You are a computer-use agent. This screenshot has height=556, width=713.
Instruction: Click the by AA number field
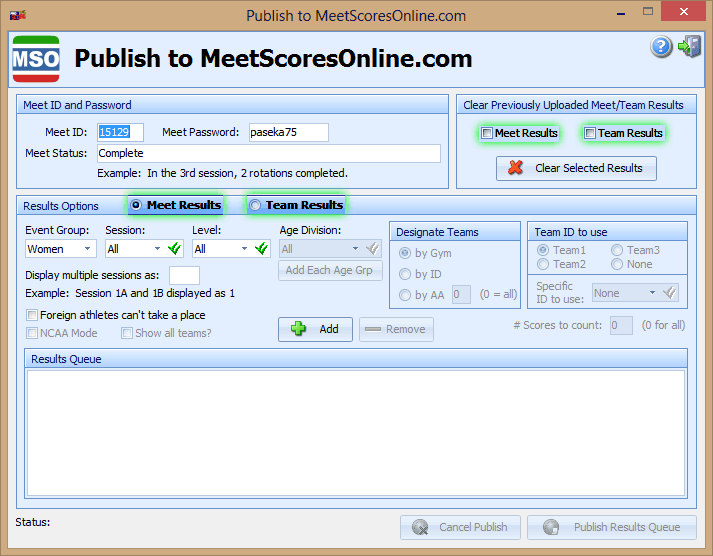tap(461, 295)
